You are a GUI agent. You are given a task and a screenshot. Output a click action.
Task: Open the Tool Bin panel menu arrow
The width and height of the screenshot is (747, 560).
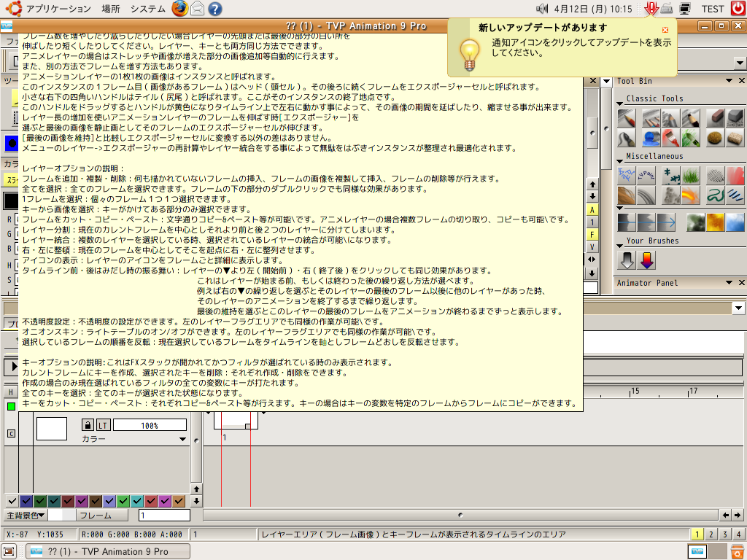pos(729,81)
